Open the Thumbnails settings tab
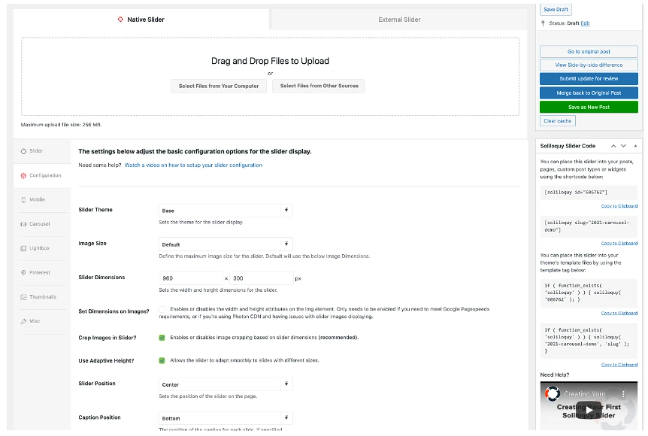Image resolution: width=648 pixels, height=436 pixels. coord(42,297)
